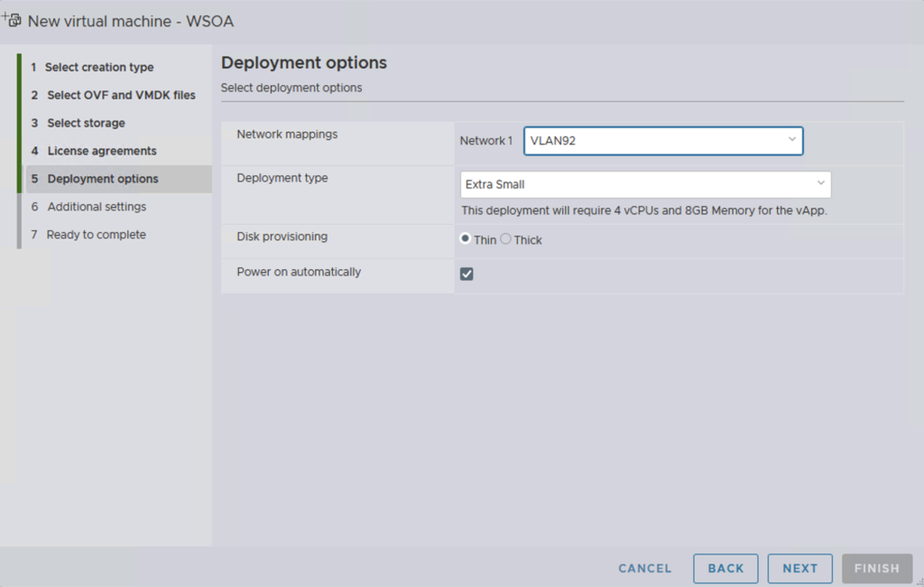Viewport: 924px width, 587px height.
Task: Select the Thin disk provisioning option
Action: tap(466, 239)
